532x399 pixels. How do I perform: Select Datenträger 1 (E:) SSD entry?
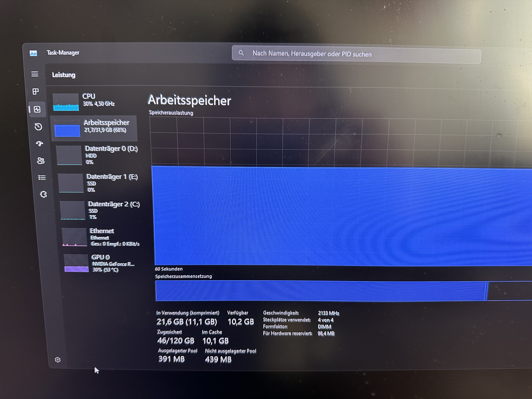pos(99,183)
